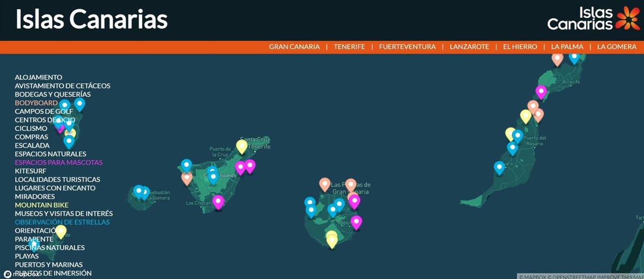Click the yellow marker near Santa Cruz de Tenerife
This screenshot has width=644, height=279.
pos(242,145)
